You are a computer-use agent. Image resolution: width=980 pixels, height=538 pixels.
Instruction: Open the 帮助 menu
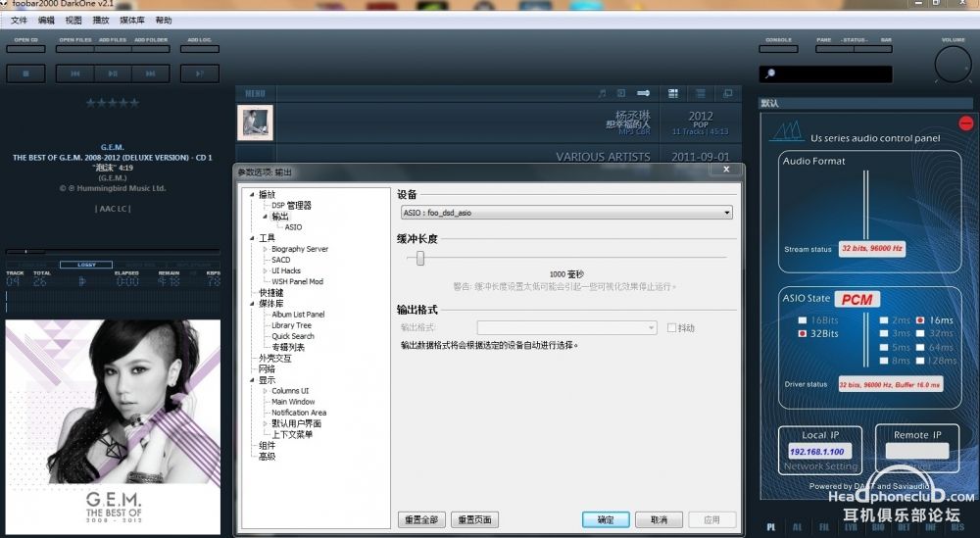pyautogui.click(x=164, y=20)
